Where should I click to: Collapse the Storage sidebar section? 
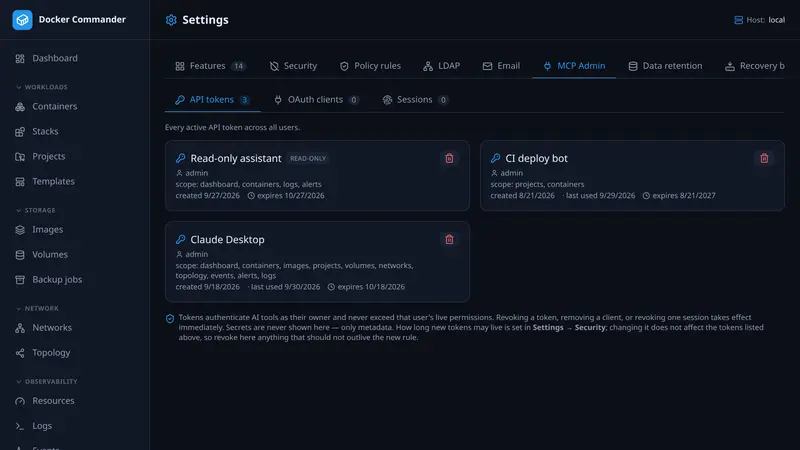(x=35, y=210)
